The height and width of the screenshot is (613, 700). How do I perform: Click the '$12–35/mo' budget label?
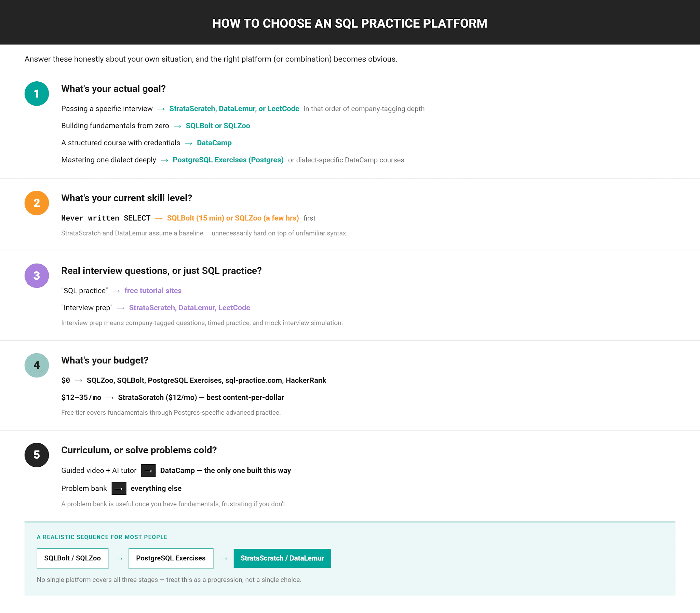[81, 398]
